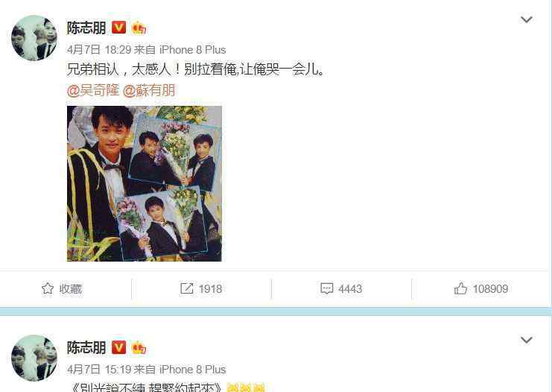Expand the second post's chevron options menu

527,340
